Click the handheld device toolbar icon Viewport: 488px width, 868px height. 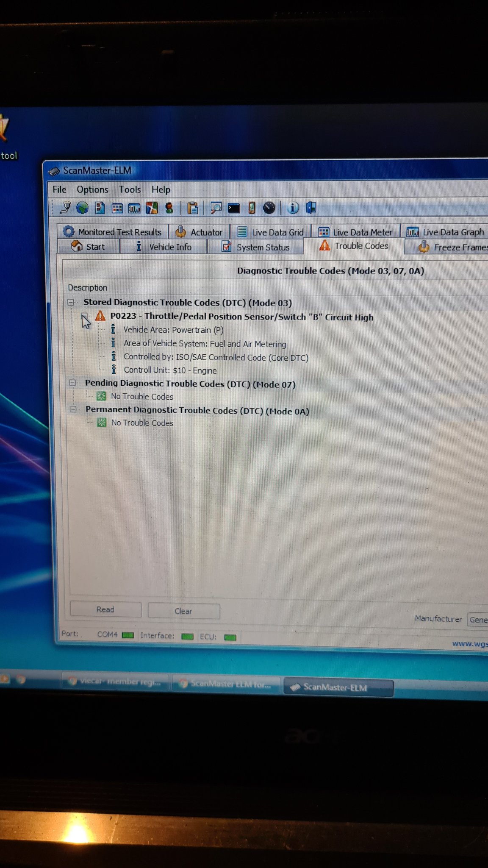(252, 208)
